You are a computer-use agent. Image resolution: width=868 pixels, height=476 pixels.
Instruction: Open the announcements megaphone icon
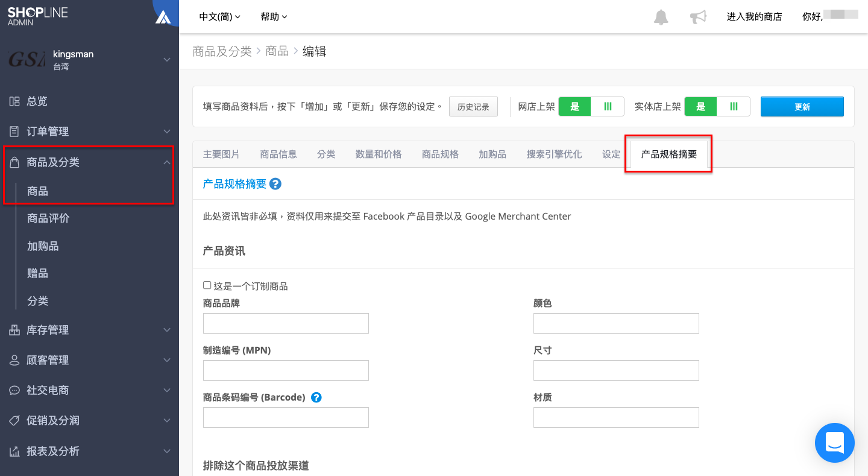[x=698, y=17]
